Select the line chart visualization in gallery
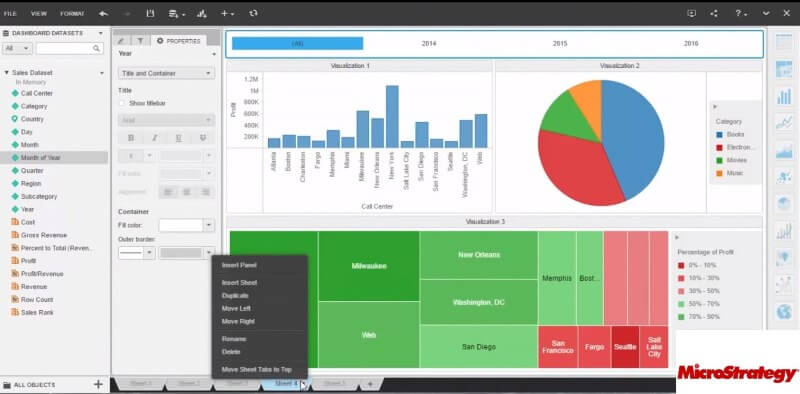Screen dimensions: 800x394 (x=784, y=122)
